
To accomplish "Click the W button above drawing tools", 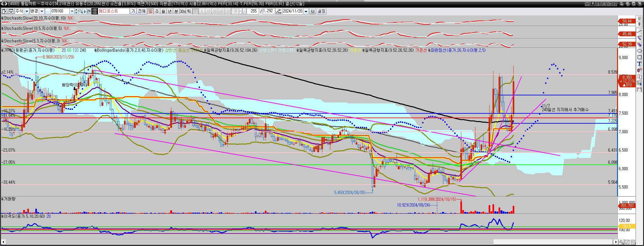I will point(639,24).
